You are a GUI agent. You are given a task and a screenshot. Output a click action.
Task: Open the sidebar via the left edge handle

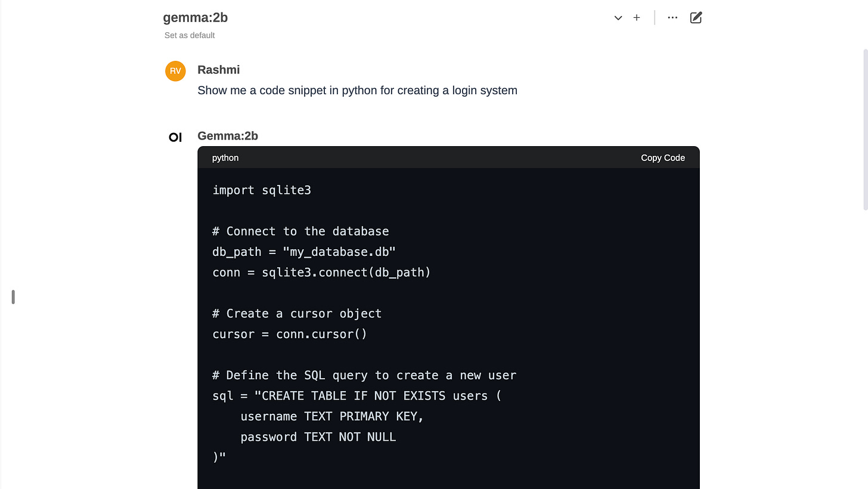(13, 296)
